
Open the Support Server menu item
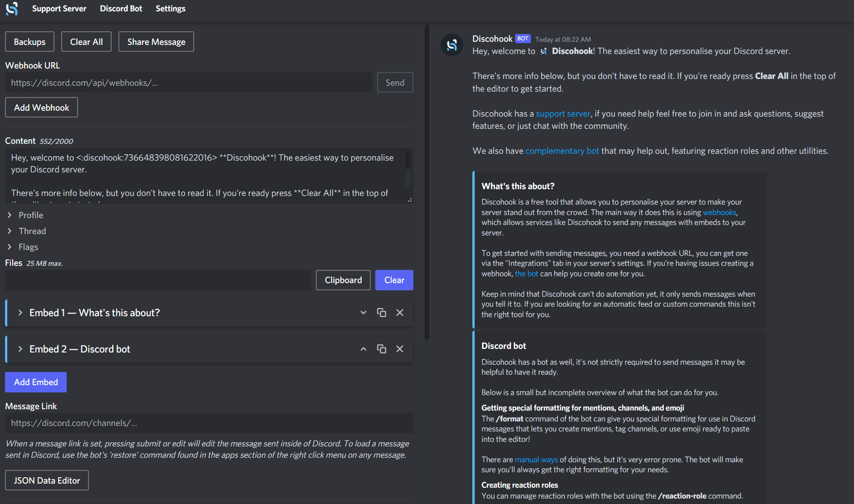click(x=59, y=9)
